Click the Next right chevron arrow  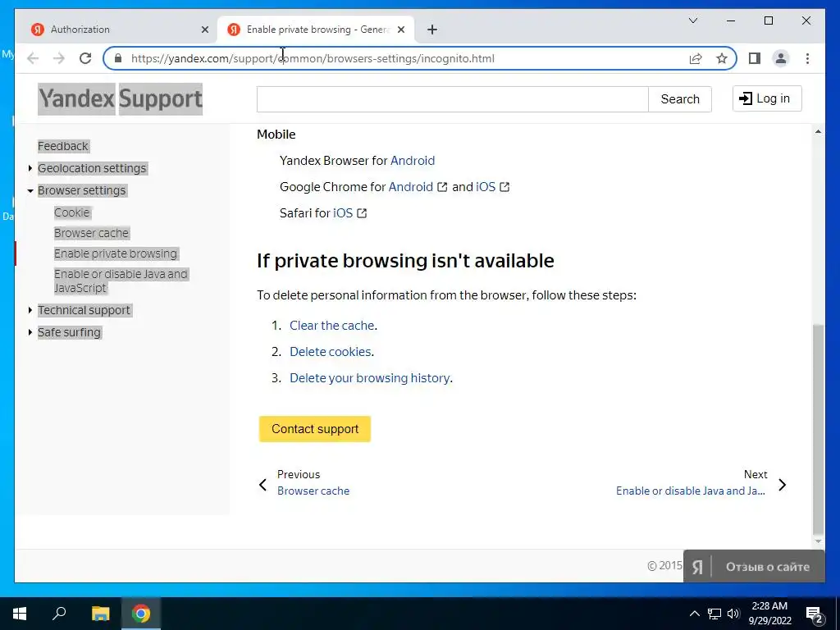point(782,485)
